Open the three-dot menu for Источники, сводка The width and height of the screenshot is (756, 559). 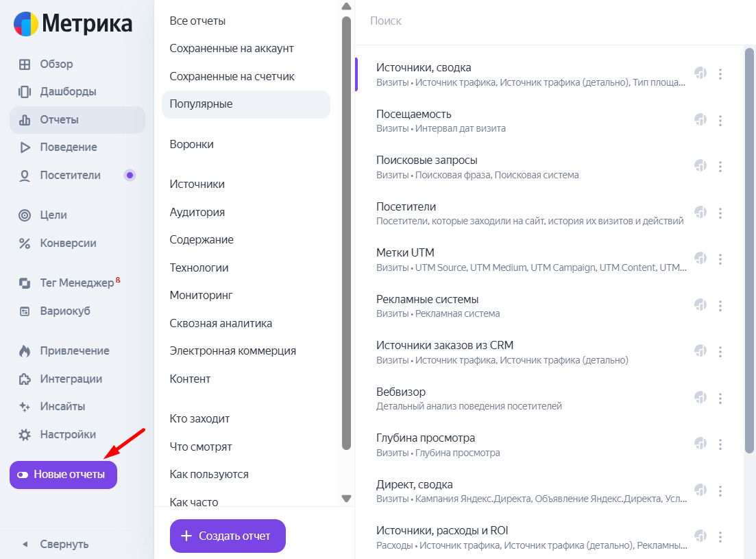click(720, 73)
